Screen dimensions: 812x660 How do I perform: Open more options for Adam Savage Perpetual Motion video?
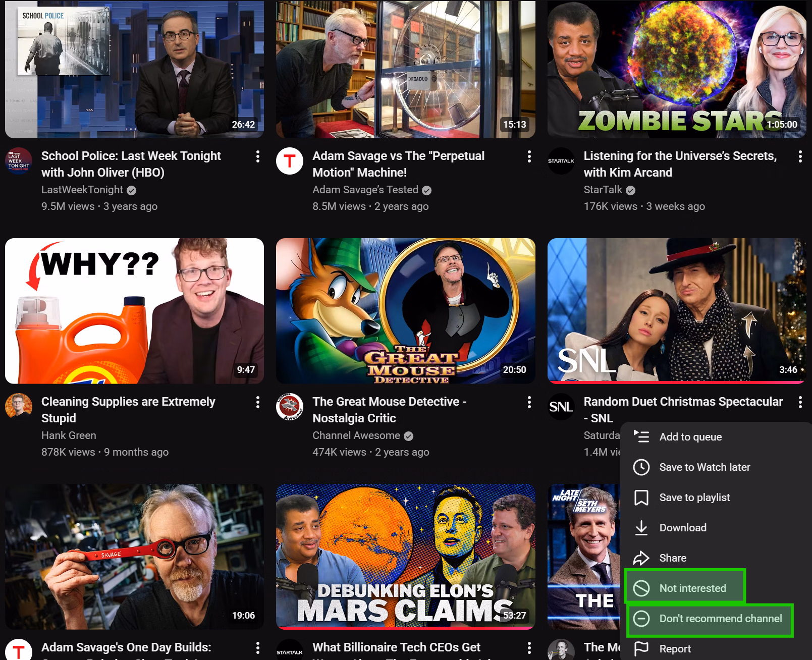pos(529,156)
